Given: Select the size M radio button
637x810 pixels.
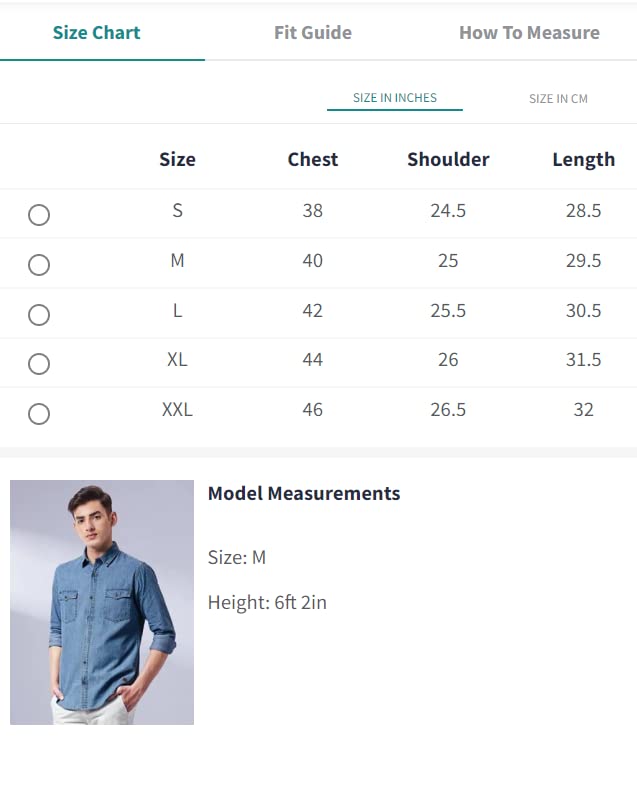Looking at the screenshot, I should tap(39, 265).
